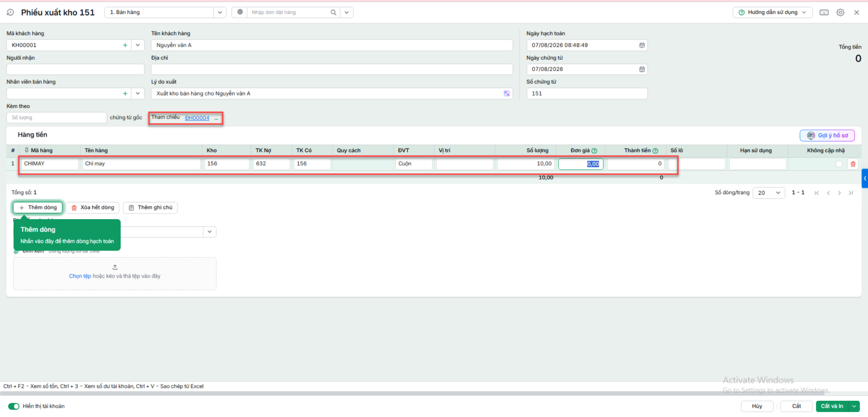The image size is (868, 417).
Task: Open the Hướng dẫn sử dụng dropdown
Action: coord(773,12)
